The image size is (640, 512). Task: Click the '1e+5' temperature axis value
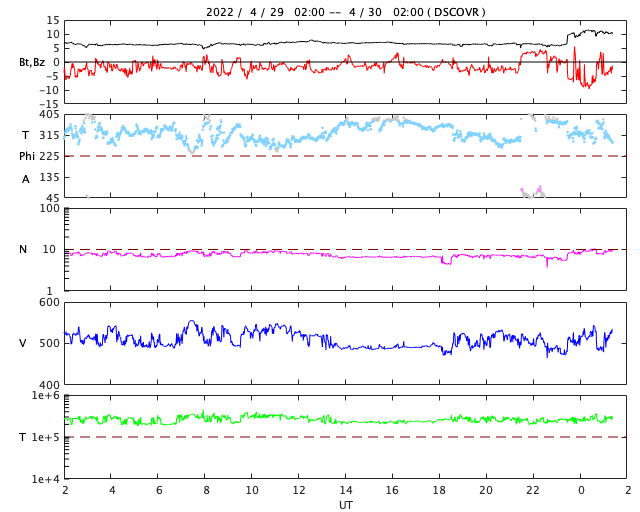(x=45, y=437)
